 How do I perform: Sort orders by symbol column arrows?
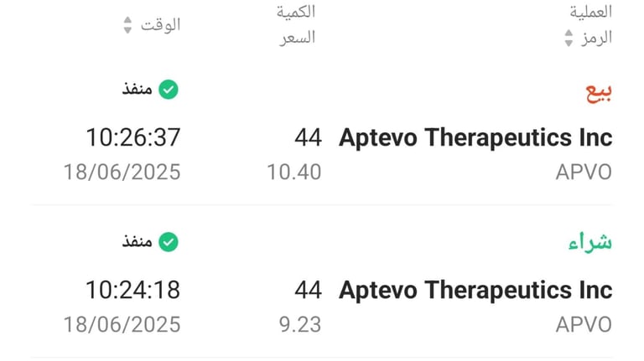pyautogui.click(x=569, y=39)
